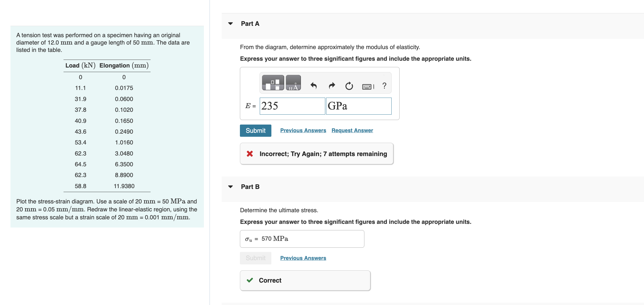The image size is (644, 305).
Task: Collapse the Part A section arrow
Action: 231,24
